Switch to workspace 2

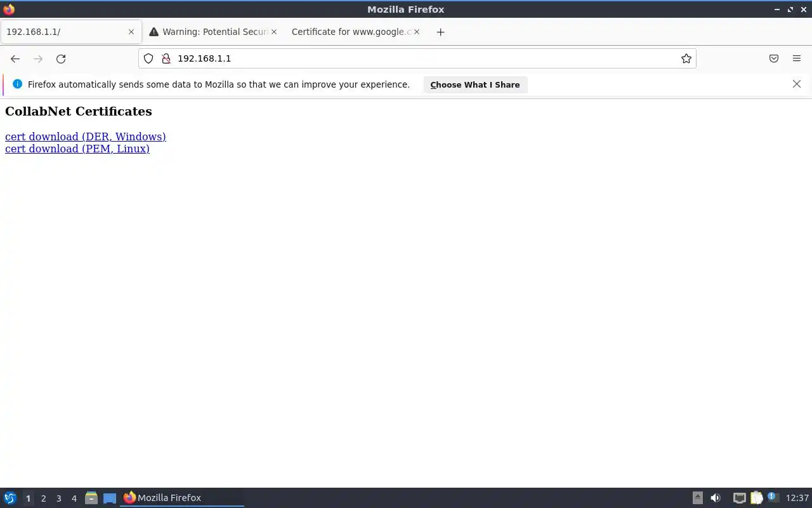click(x=43, y=498)
